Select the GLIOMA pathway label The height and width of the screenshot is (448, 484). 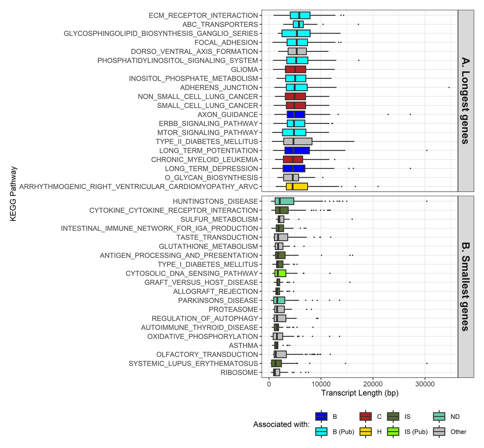pyautogui.click(x=245, y=70)
